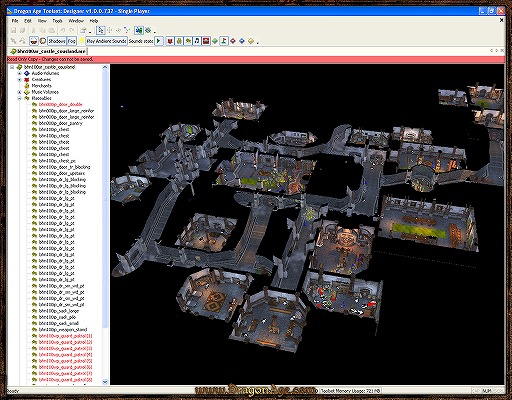Open the Tools menu
The height and width of the screenshot is (400, 512).
57,21
